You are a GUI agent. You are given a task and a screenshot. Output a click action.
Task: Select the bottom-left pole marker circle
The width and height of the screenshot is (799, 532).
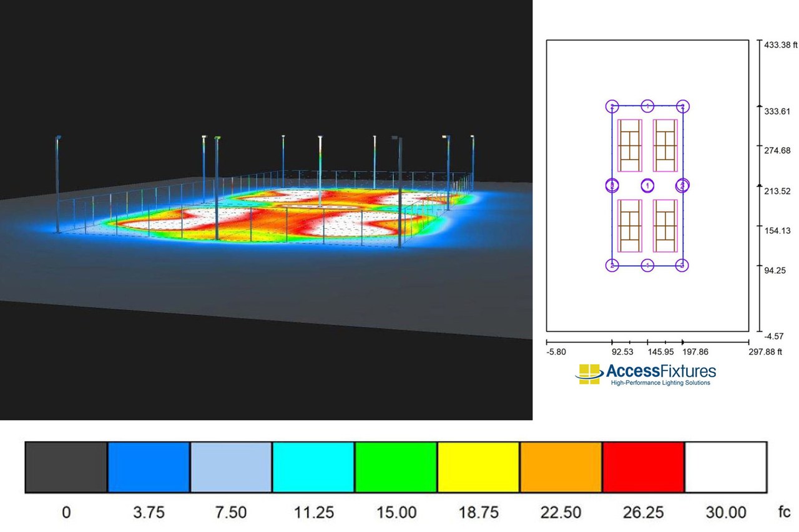pyautogui.click(x=611, y=265)
